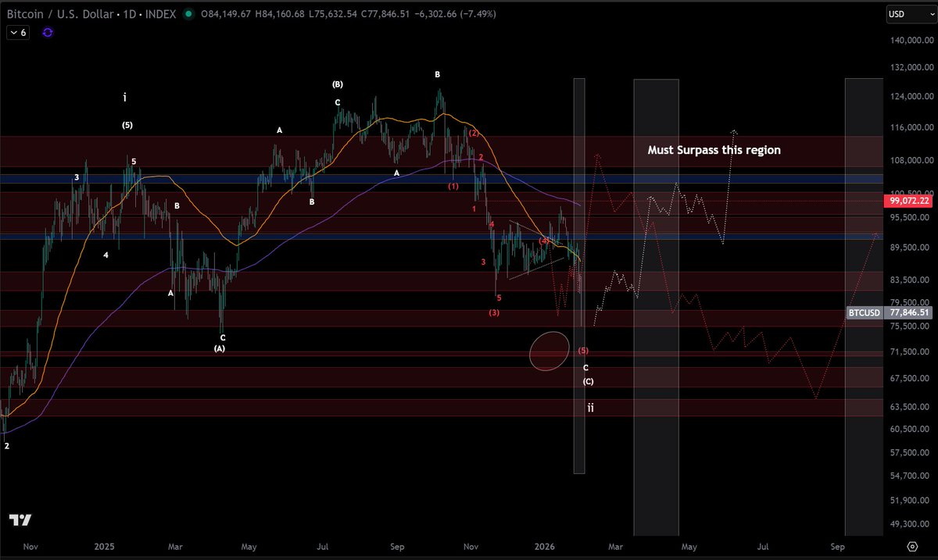Screen dimensions: 938x560
Task: Open the chart settings gear icon
Action: pos(913,548)
